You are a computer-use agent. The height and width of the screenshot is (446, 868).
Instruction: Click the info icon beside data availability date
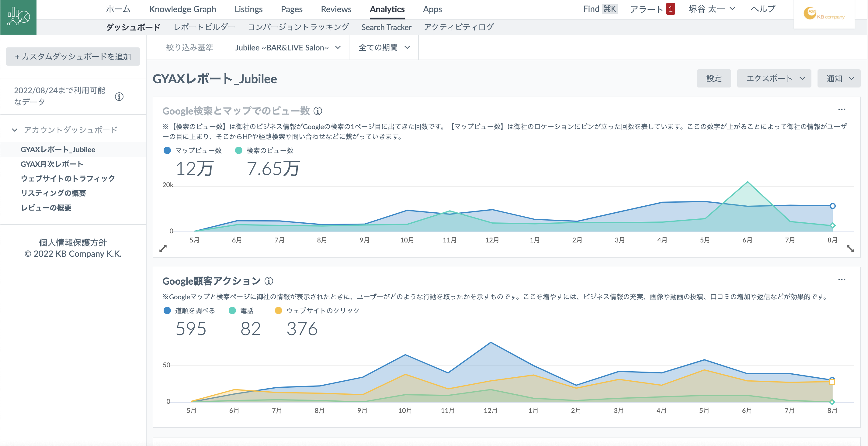tap(119, 97)
